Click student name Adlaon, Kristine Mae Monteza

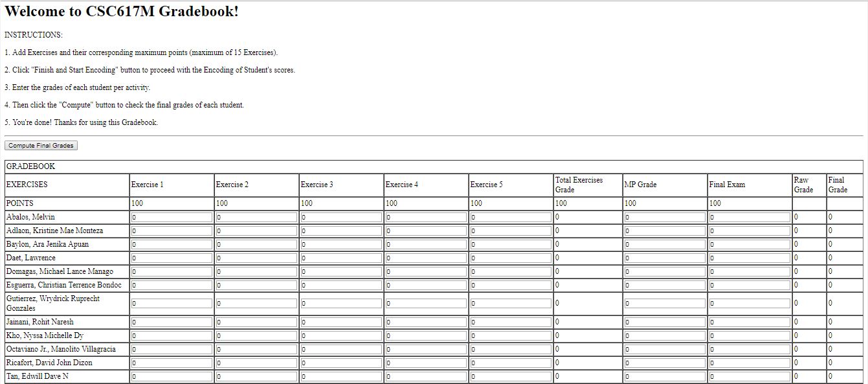click(55, 231)
